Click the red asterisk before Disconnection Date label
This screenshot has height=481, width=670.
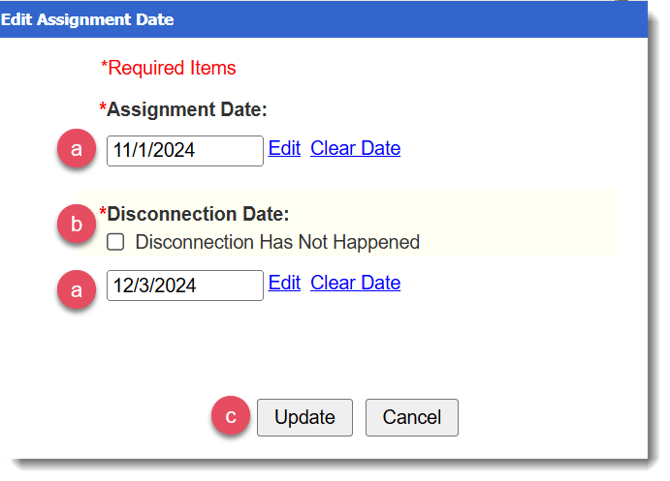click(x=102, y=212)
